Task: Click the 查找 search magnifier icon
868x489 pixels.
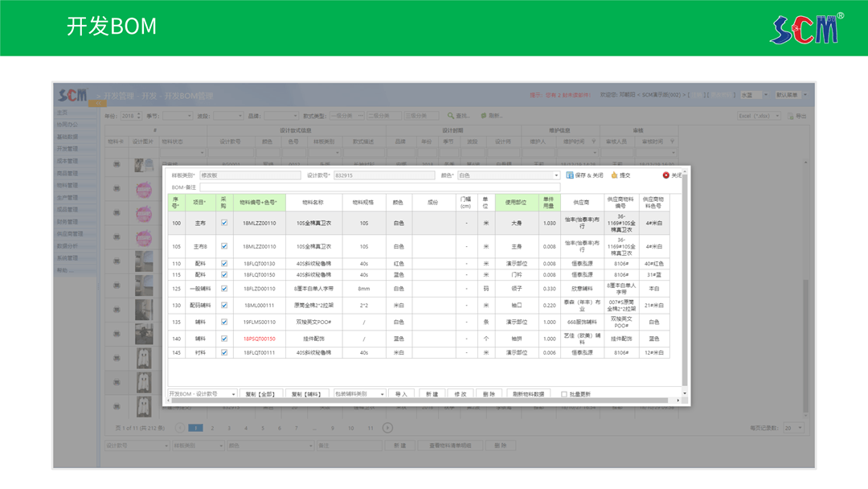Action: [x=451, y=116]
